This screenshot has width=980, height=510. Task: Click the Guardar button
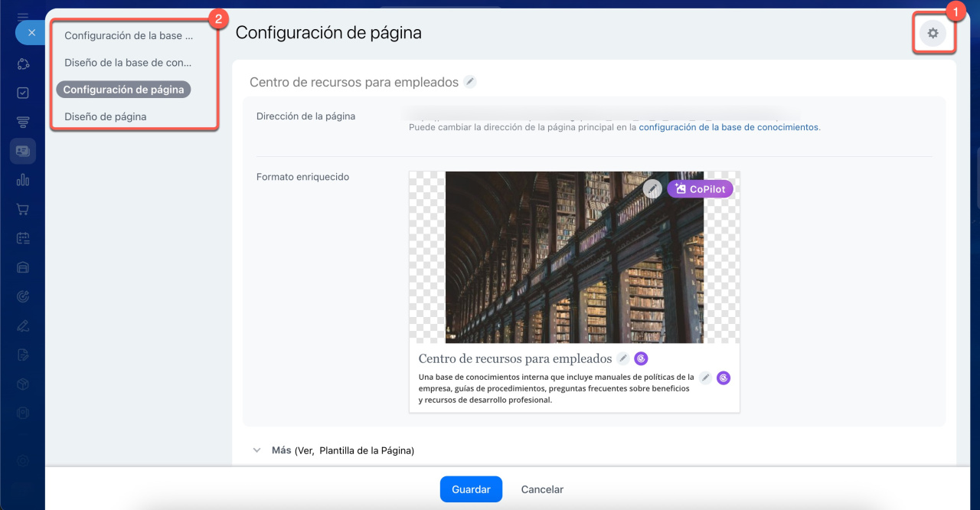[x=471, y=489]
